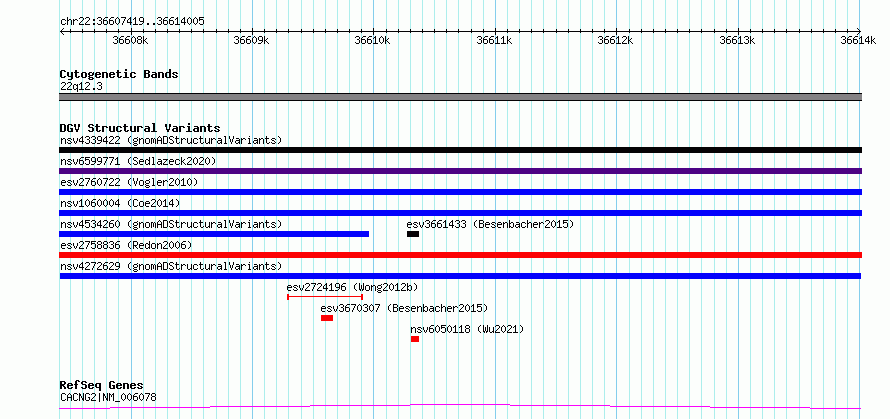Open the esv3670307 (Besenbacher2015) label
Image resolution: width=890 pixels, height=419 pixels.
point(404,308)
